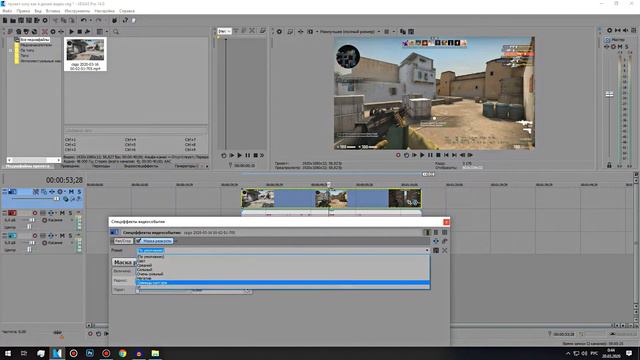Click the Master bus gear icon

pos(609,30)
